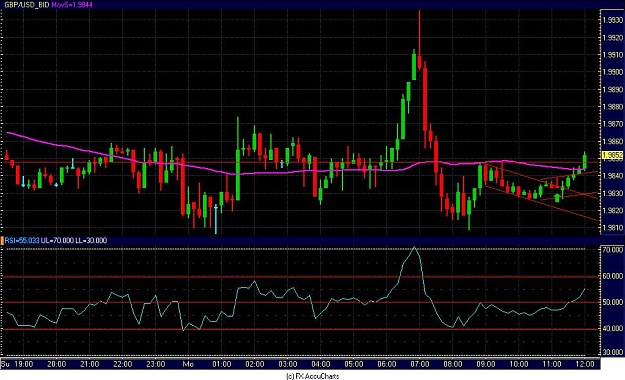Click the Su 19:00 time label
This screenshot has width=625, height=380.
[x=18, y=364]
